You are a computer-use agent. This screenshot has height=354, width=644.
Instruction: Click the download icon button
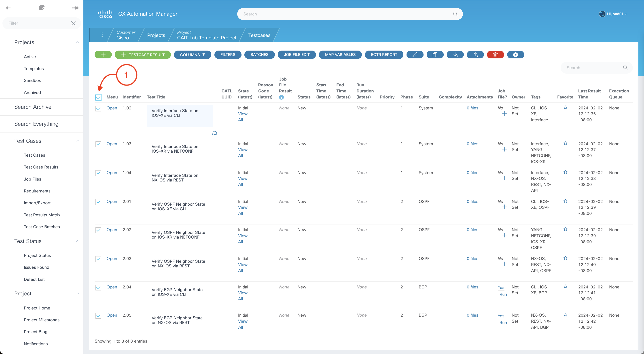(455, 55)
